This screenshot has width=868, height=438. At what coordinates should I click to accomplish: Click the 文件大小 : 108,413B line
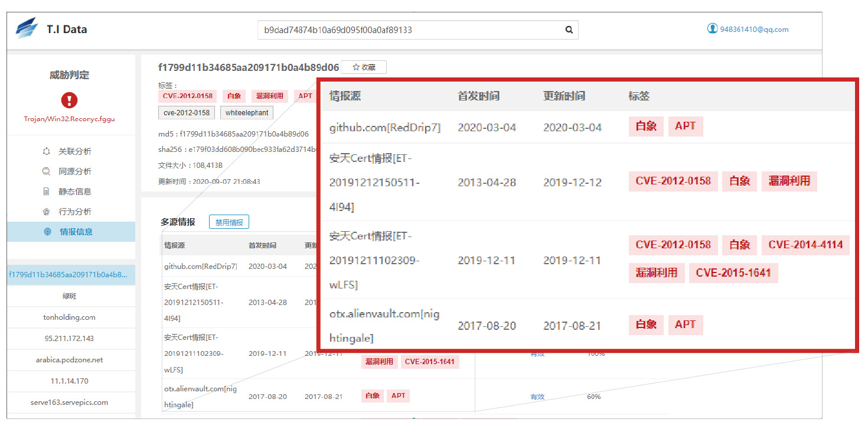point(190,166)
